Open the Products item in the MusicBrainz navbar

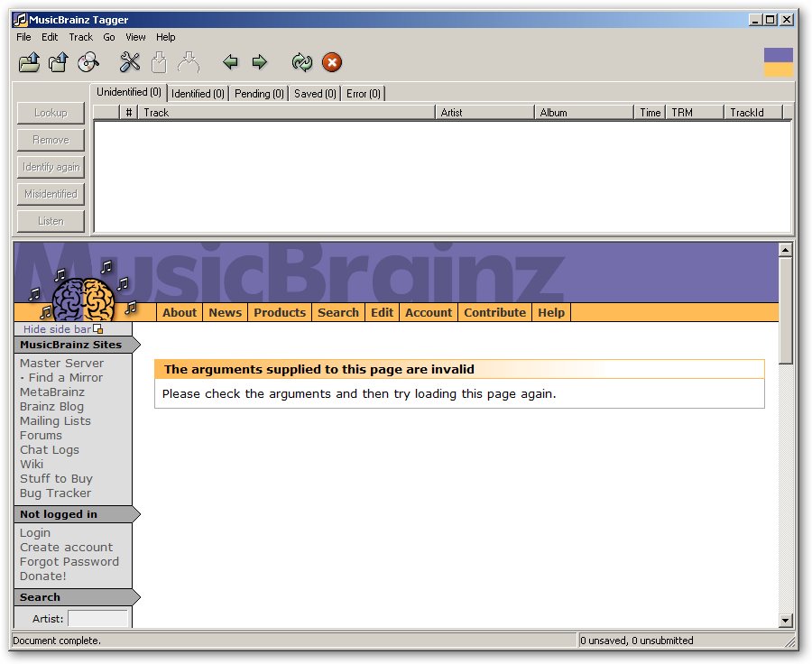(x=279, y=312)
